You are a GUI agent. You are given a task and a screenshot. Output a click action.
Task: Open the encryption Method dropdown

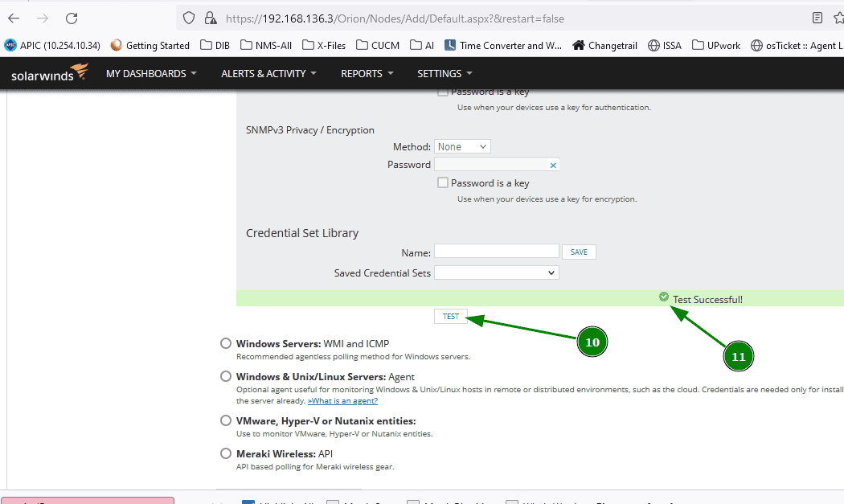click(462, 146)
